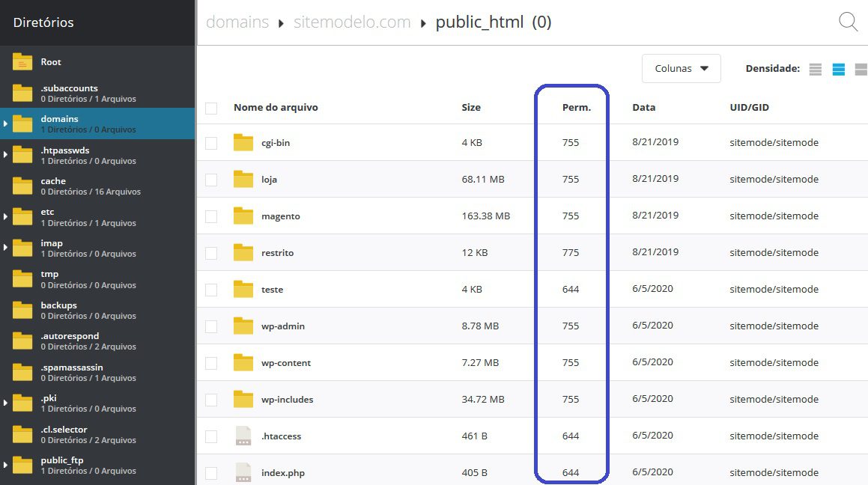This screenshot has width=868, height=485.
Task: Select the medium density icon
Action: point(839,69)
